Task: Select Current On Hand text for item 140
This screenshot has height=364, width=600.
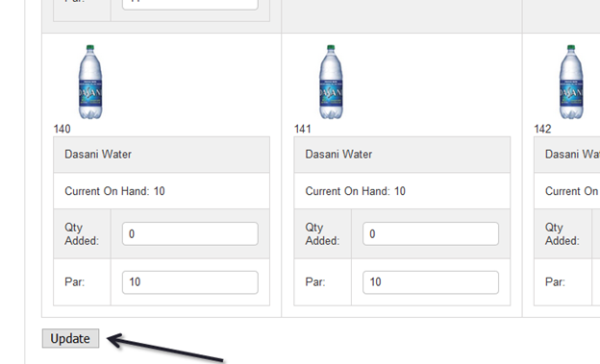Action: [114, 191]
